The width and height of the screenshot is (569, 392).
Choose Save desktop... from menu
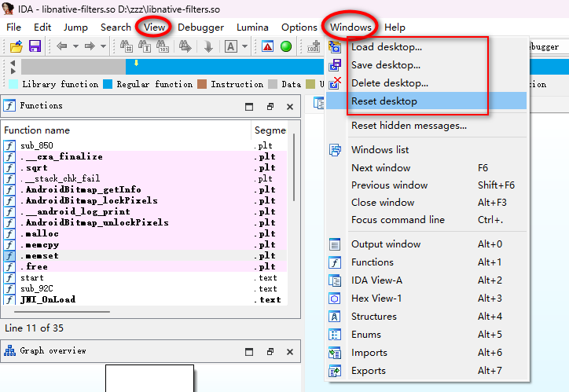point(426,65)
